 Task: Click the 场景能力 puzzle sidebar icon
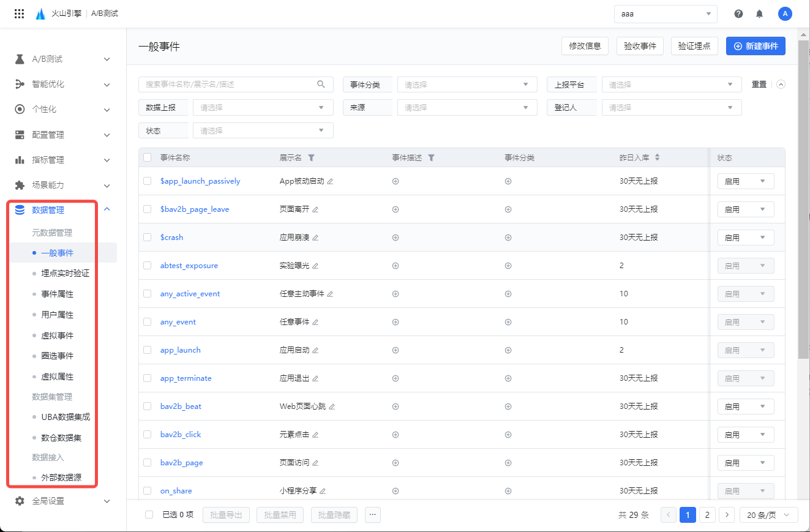pyautogui.click(x=20, y=185)
